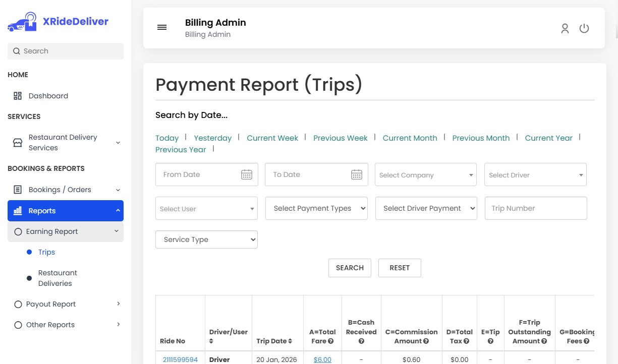Click the power logout icon
This screenshot has height=364, width=618.
click(584, 28)
